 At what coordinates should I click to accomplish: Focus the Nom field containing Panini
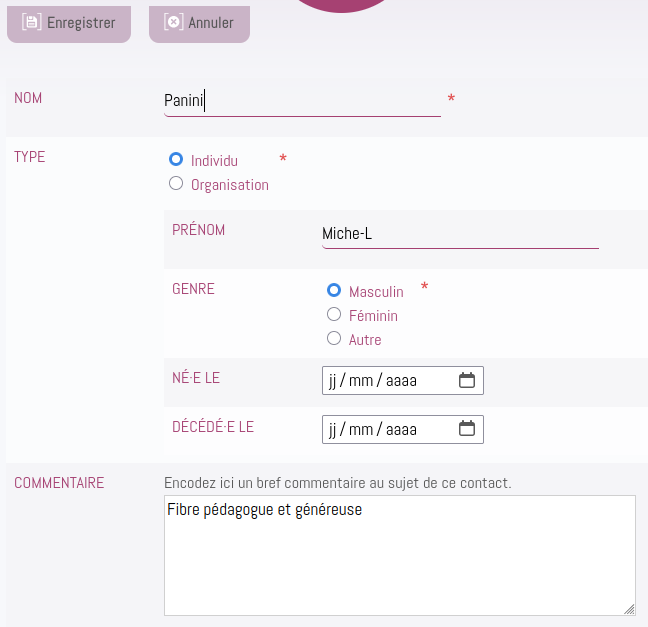pos(303,101)
